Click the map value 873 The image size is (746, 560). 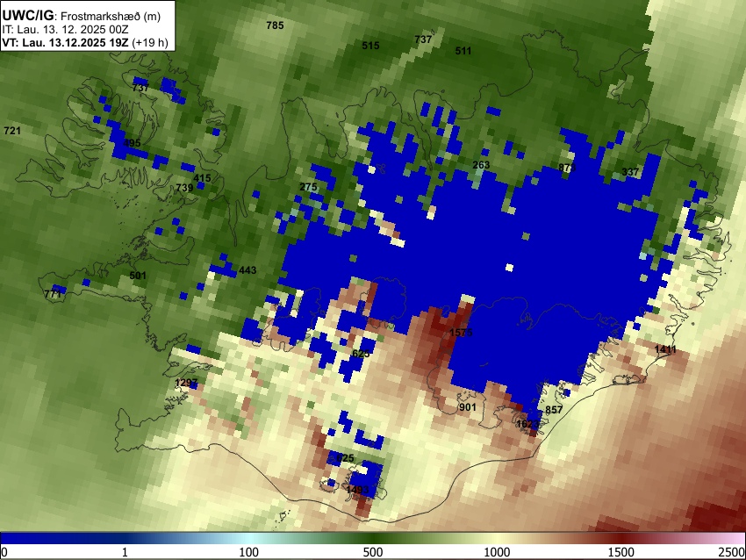pyautogui.click(x=567, y=168)
